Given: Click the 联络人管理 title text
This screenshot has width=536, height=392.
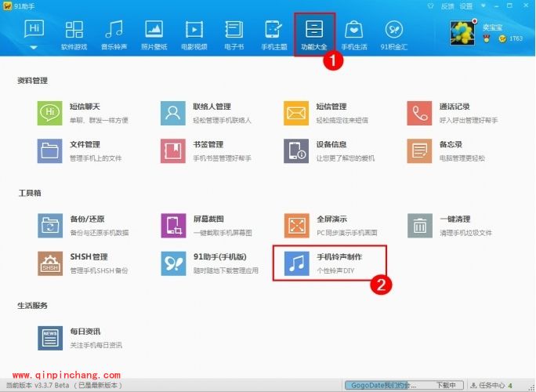Looking at the screenshot, I should click(x=212, y=107).
